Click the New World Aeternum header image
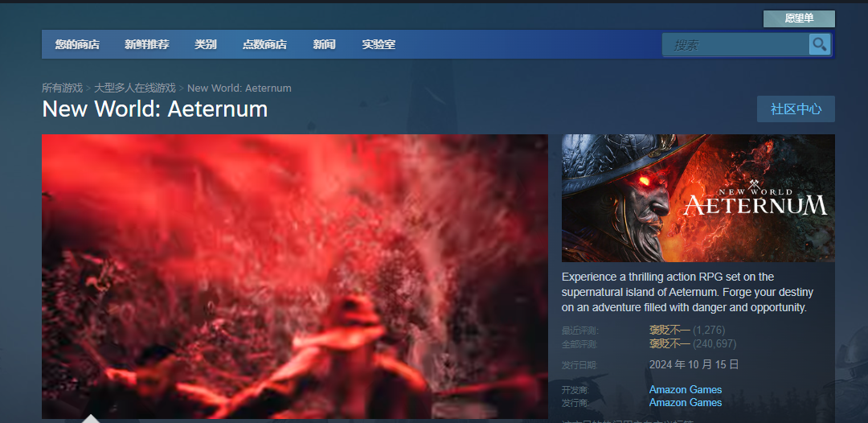The image size is (868, 423). click(x=698, y=198)
